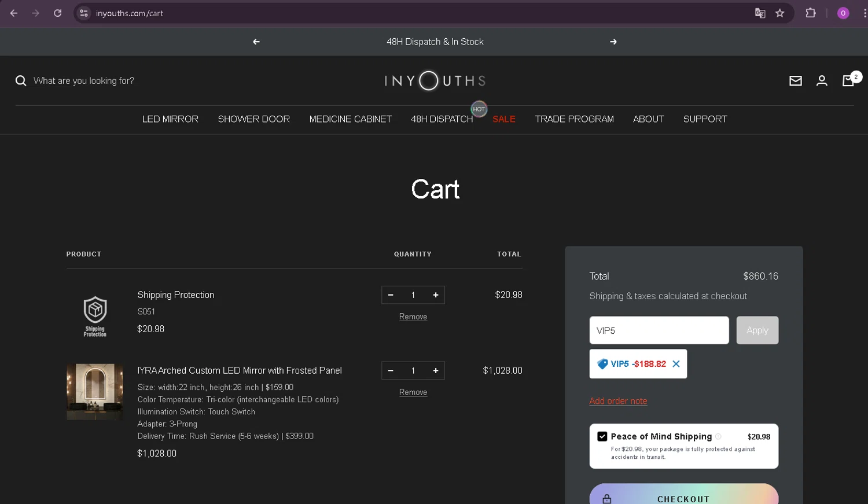Click the INYOUTHS logo
Image resolution: width=868 pixels, height=504 pixels.
click(435, 81)
